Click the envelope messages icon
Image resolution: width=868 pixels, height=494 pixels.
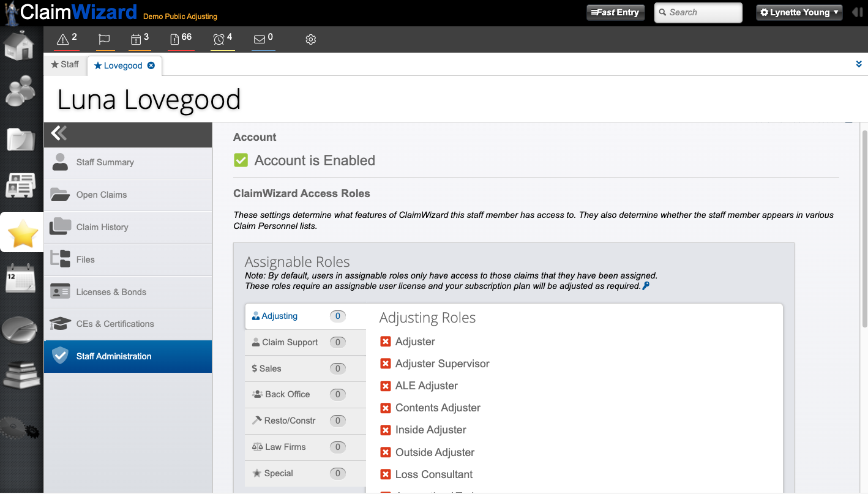(260, 40)
